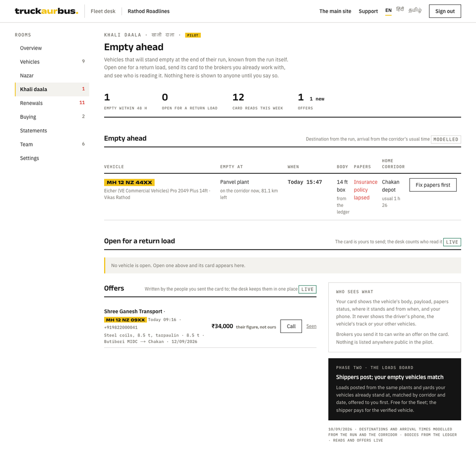Open Vehicles room in sidebar

coord(52,62)
